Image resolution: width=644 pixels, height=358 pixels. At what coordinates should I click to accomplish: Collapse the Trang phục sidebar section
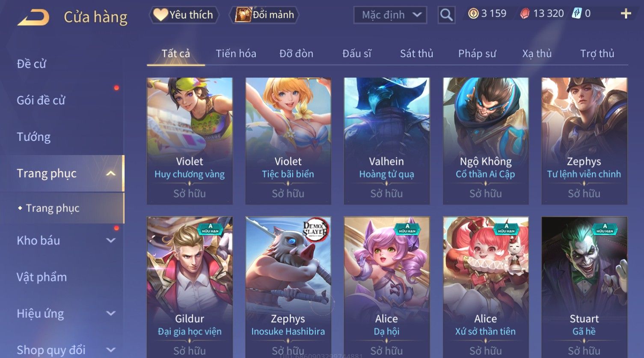111,173
